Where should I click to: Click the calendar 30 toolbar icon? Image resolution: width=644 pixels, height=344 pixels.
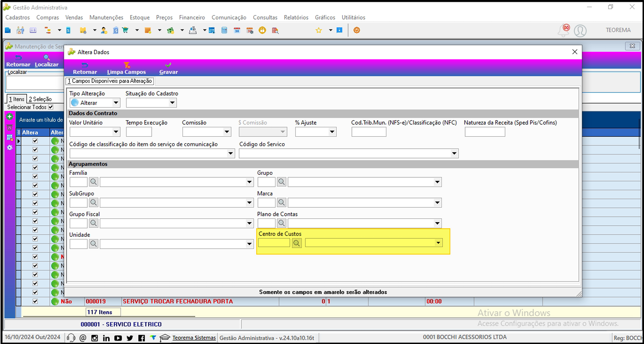(237, 30)
